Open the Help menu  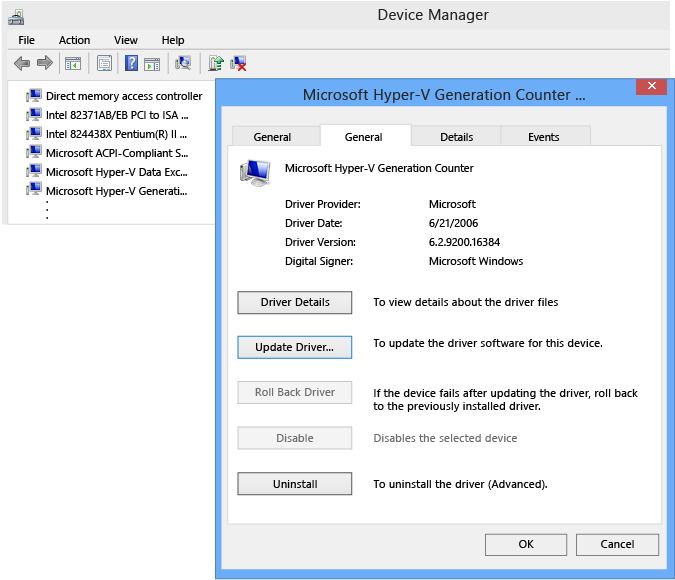[173, 40]
